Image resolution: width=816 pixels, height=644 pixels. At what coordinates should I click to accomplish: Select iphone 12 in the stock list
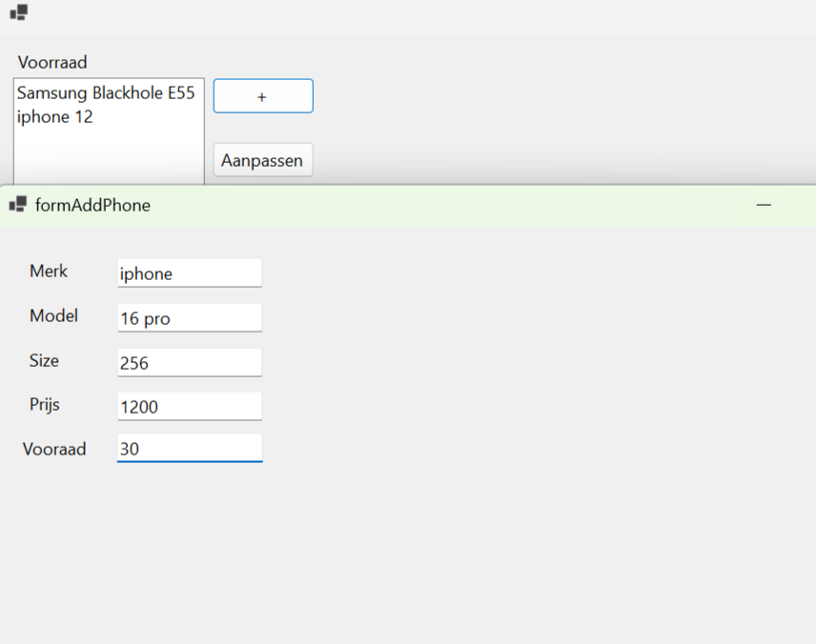pos(55,117)
